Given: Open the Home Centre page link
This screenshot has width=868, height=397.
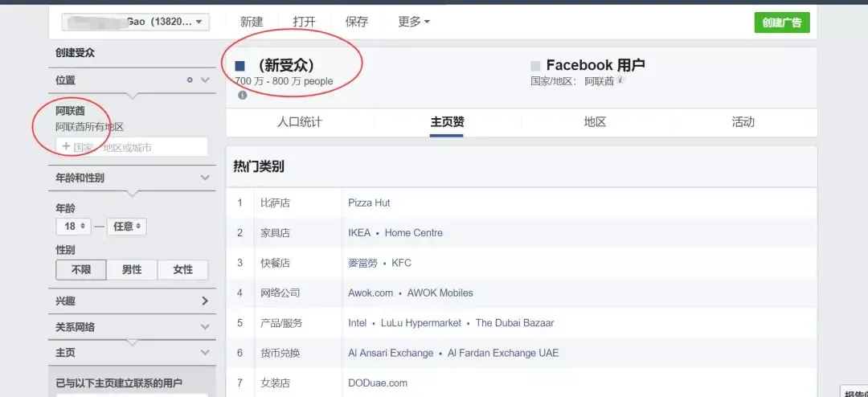Looking at the screenshot, I should click(414, 232).
